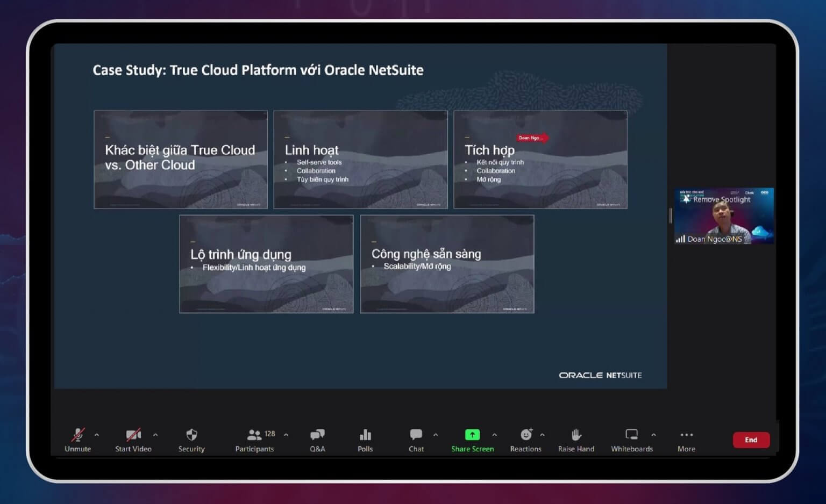Click the '128' participant count

click(x=270, y=434)
